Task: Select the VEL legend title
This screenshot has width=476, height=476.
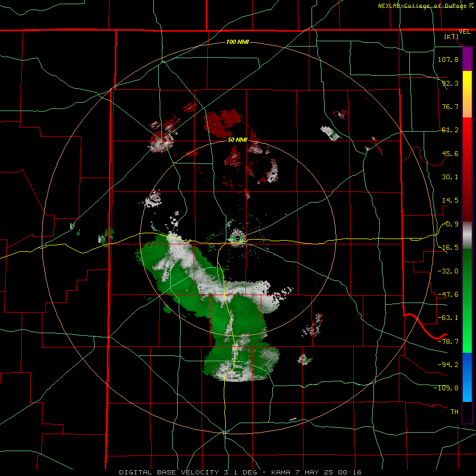Action: (465, 32)
